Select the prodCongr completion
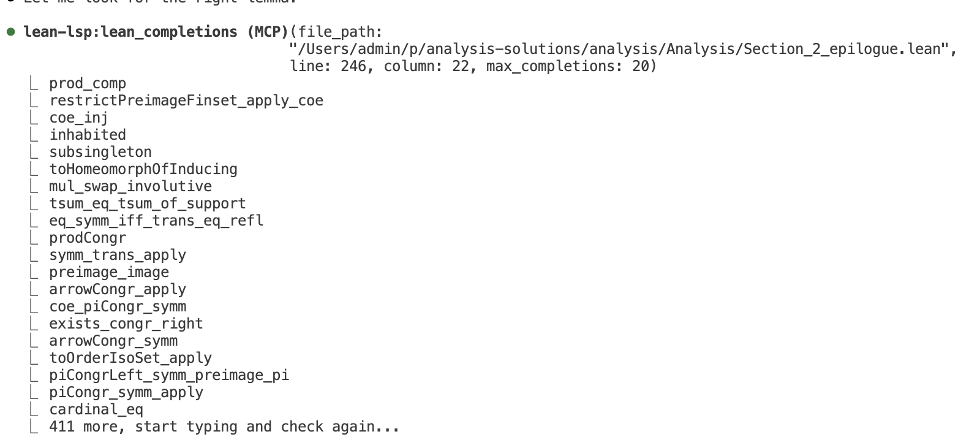The height and width of the screenshot is (445, 980). tap(88, 238)
